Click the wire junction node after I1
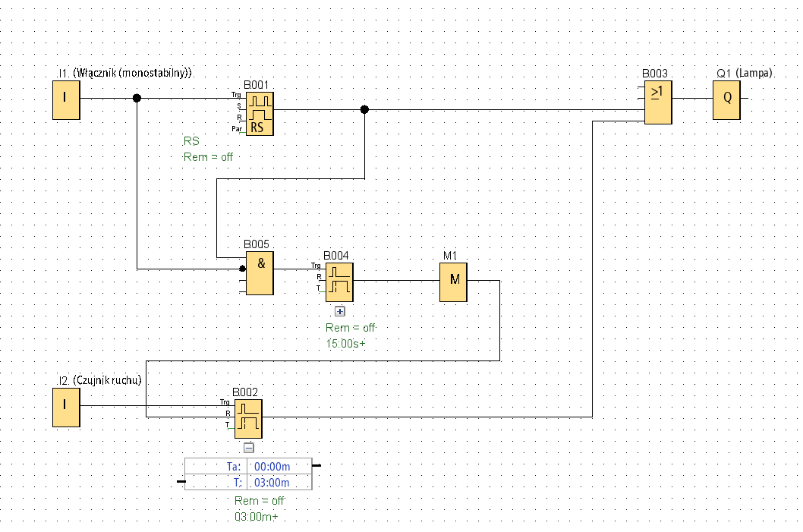This screenshot has height=532, width=803. tap(137, 98)
